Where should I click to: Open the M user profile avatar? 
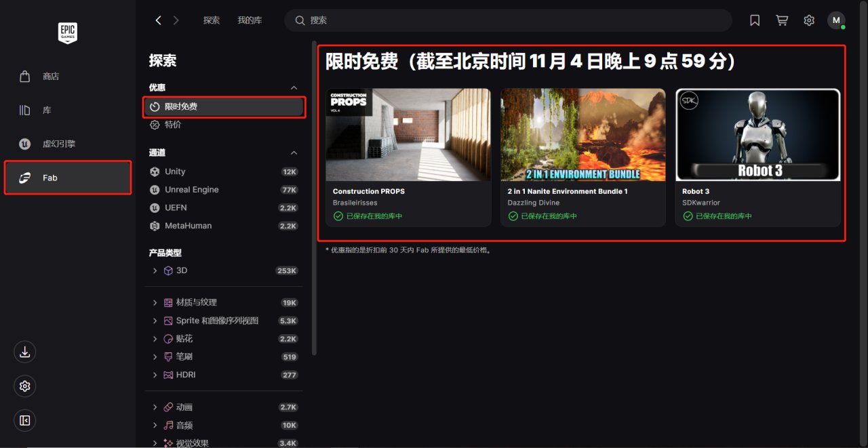coord(836,20)
